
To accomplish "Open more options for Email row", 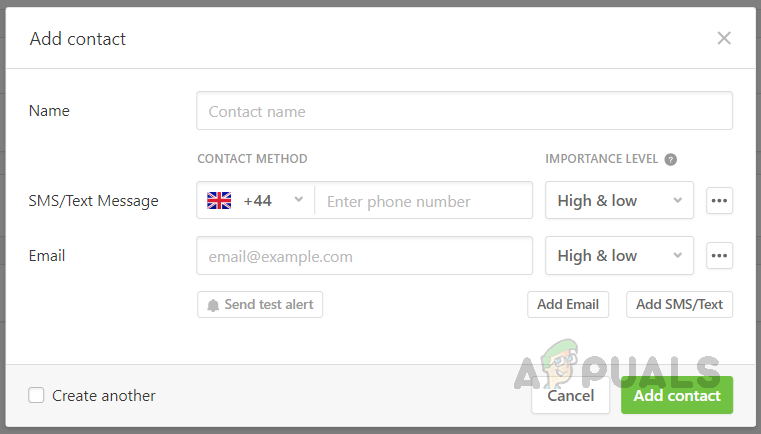I will click(719, 255).
